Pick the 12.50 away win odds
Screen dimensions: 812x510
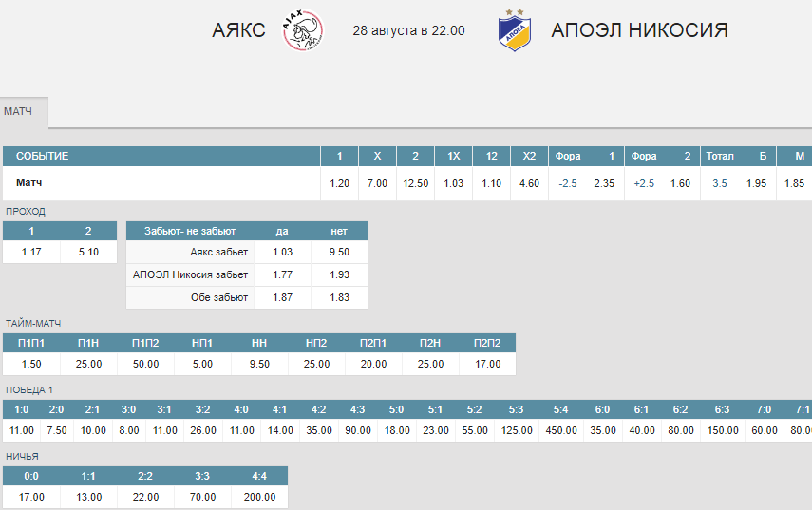[415, 183]
